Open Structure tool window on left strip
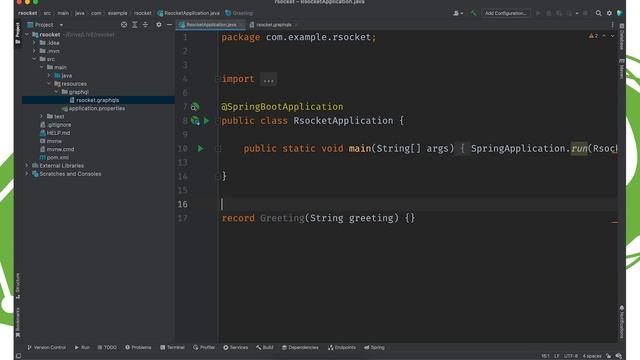Image resolution: width=640 pixels, height=360 pixels. (x=18, y=286)
